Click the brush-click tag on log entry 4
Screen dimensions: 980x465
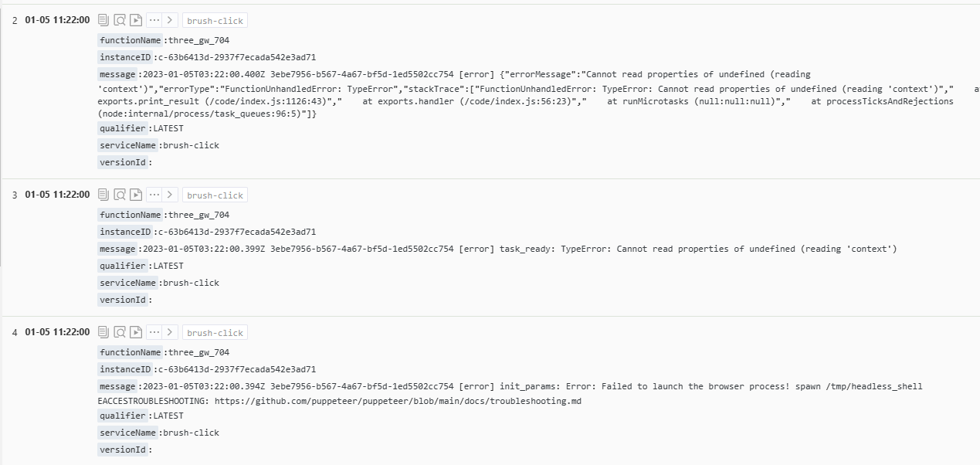(x=215, y=333)
